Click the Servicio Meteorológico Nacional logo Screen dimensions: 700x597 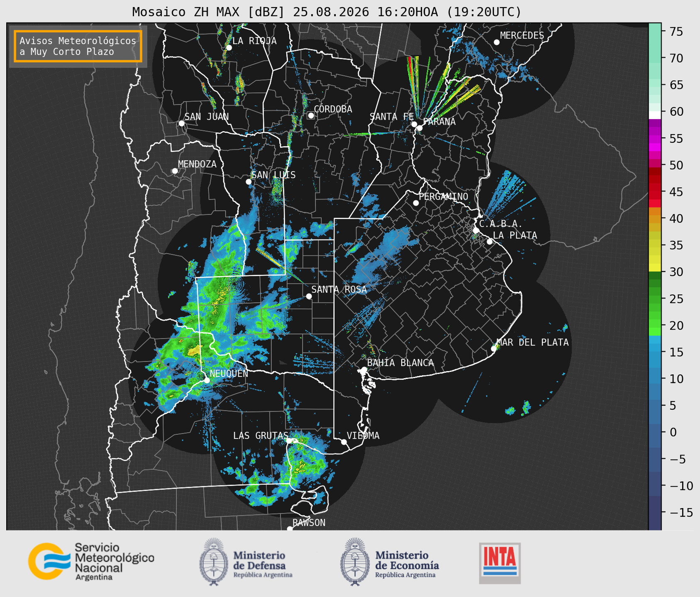click(x=91, y=561)
